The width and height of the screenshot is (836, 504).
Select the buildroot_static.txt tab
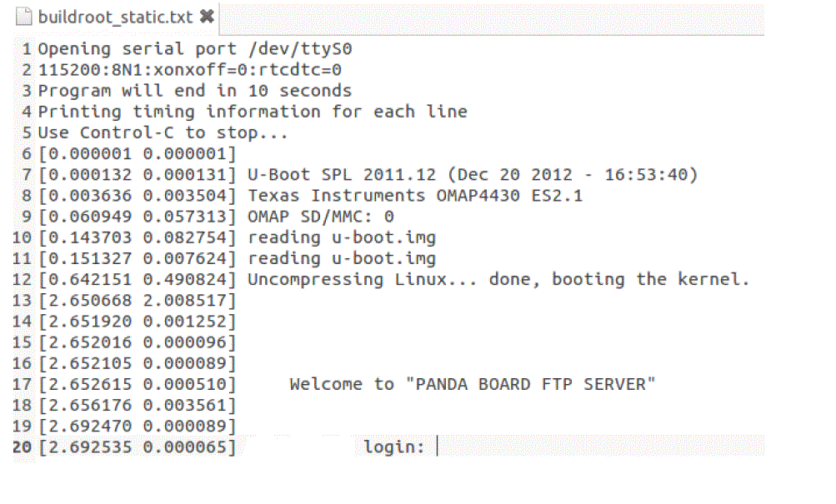point(115,16)
